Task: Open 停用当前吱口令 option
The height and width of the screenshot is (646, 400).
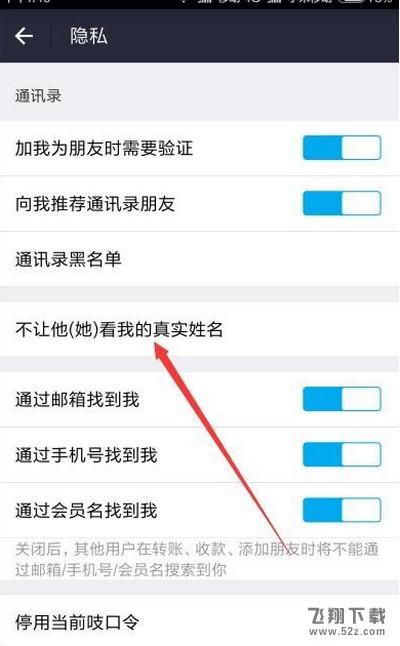Action: 200,620
